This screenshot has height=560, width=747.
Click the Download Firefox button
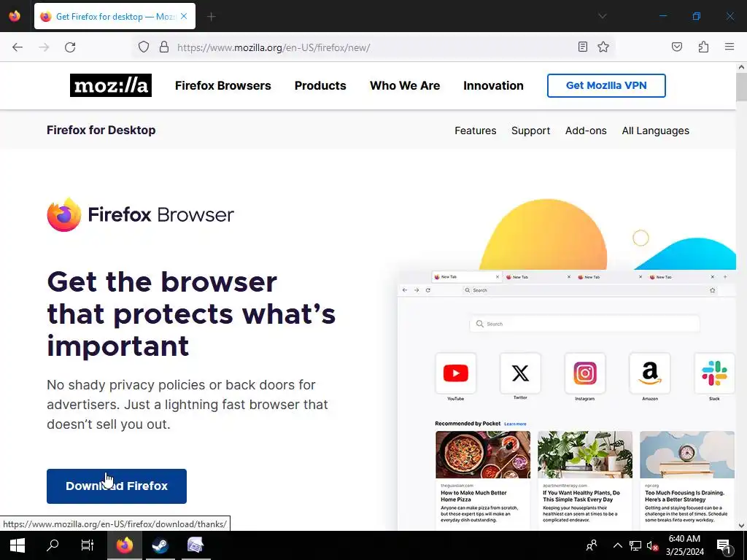[117, 486]
